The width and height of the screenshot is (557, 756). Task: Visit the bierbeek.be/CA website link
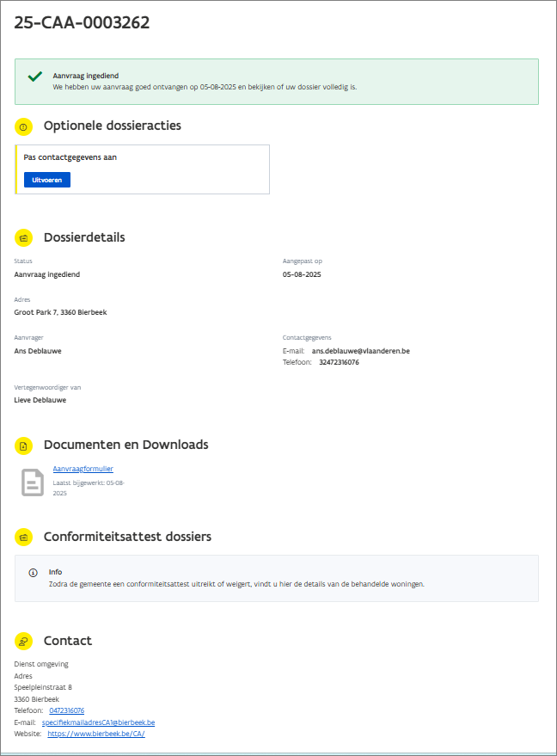95,734
